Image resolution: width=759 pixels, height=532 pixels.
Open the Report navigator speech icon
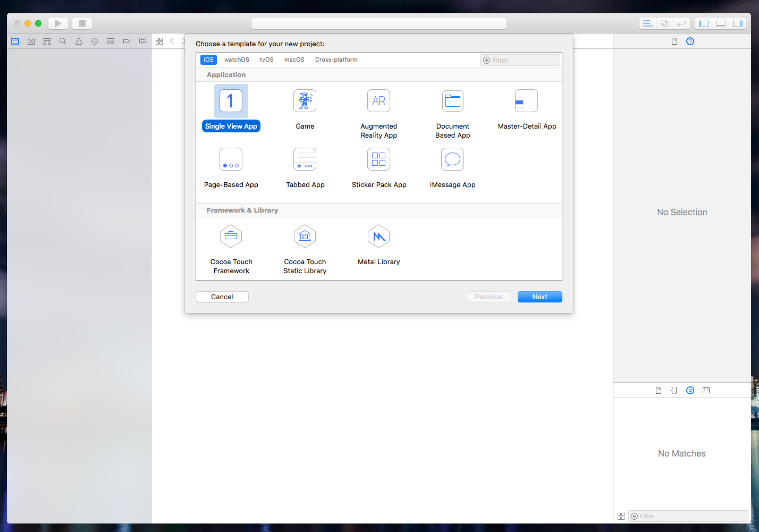[142, 41]
